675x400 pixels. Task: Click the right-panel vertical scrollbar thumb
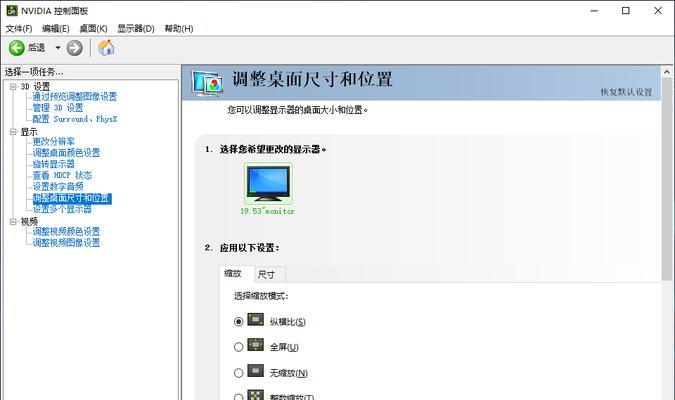pos(667,179)
